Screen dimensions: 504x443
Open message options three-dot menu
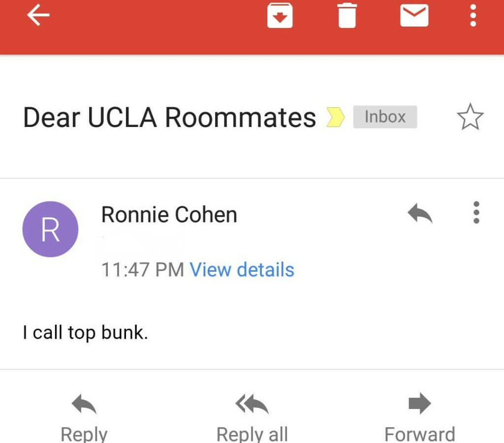[x=476, y=213]
